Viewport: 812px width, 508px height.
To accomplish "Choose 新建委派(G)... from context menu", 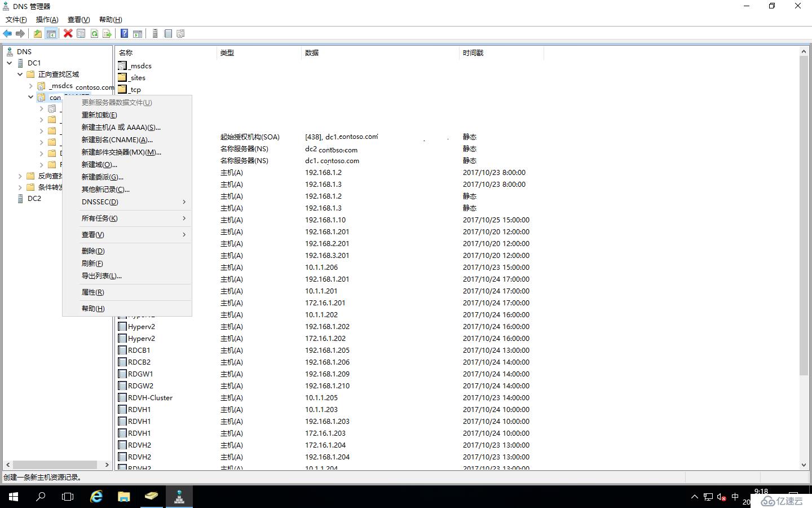I will [127, 177].
